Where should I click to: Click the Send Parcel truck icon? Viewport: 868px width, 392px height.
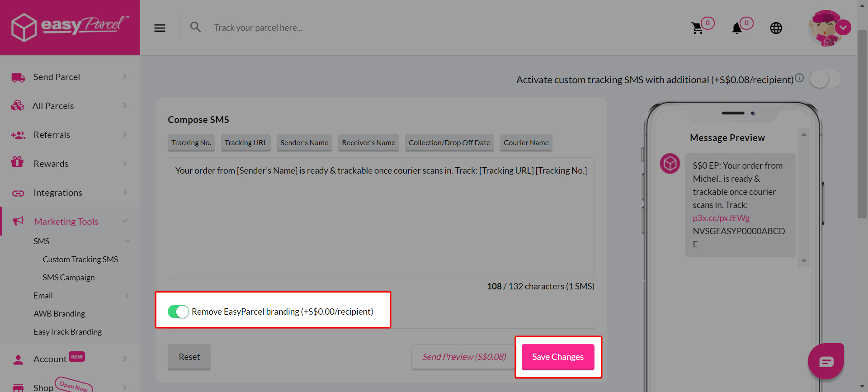(18, 77)
